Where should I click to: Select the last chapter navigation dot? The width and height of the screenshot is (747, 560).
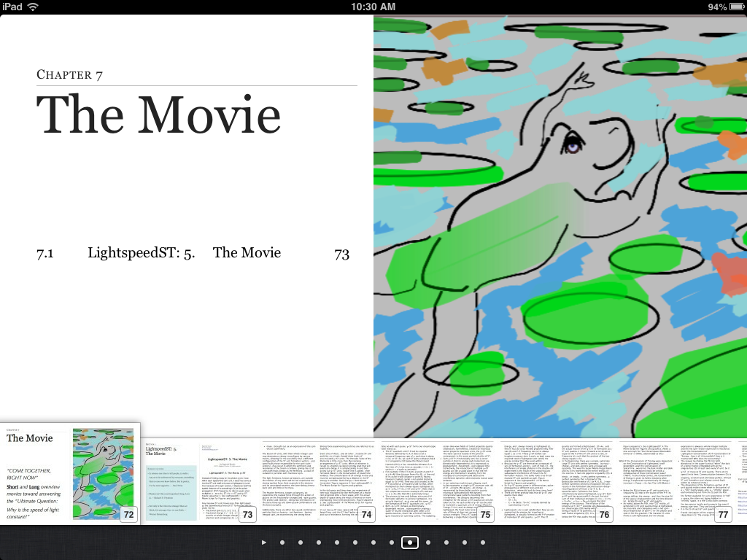(483, 542)
